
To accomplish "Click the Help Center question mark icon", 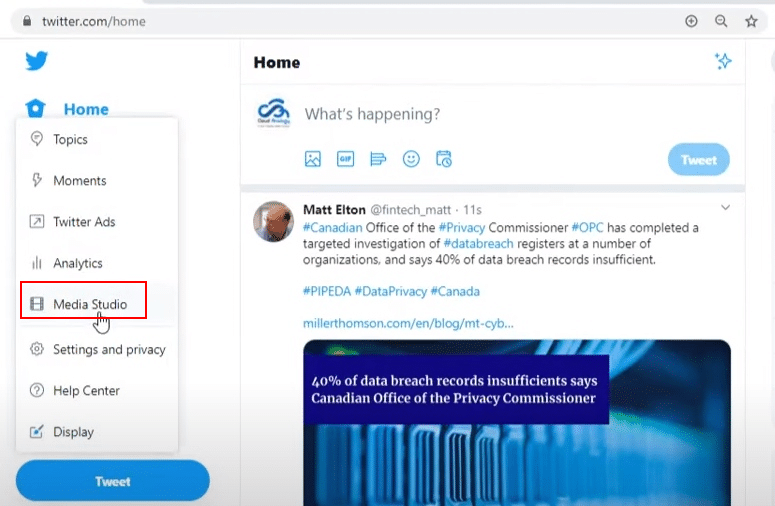I will click(37, 390).
